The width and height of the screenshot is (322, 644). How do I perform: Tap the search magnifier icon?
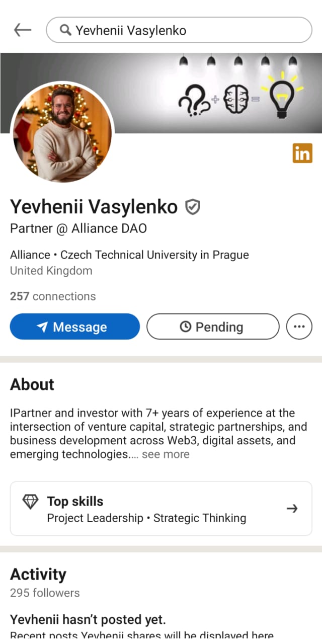coord(65,30)
